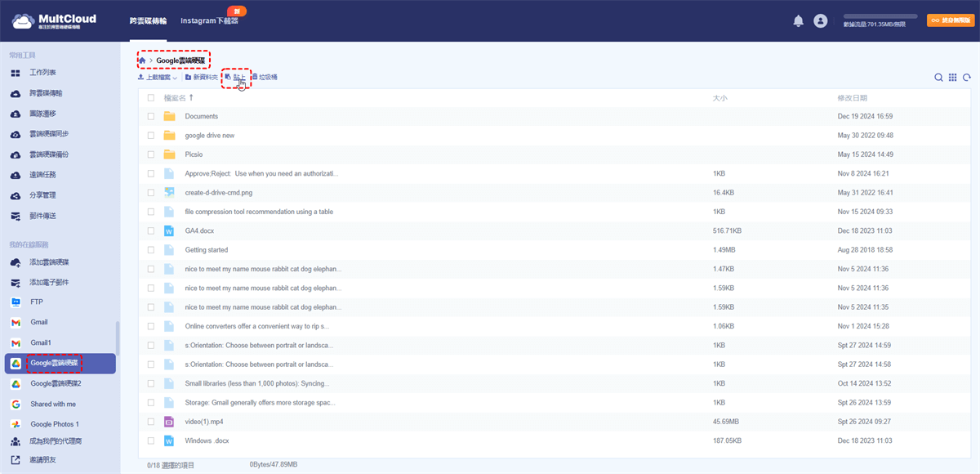Select the GA4.docx file name
980x474 pixels.
(200, 231)
